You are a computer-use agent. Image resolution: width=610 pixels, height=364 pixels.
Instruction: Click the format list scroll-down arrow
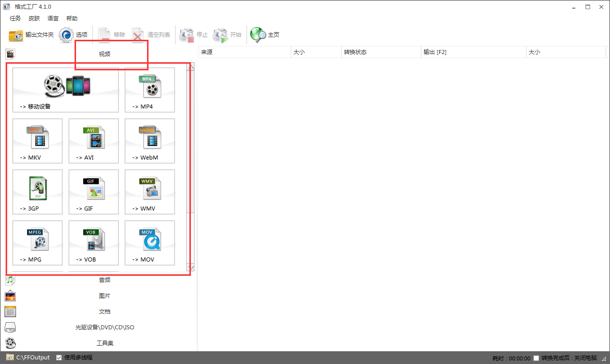(x=190, y=268)
